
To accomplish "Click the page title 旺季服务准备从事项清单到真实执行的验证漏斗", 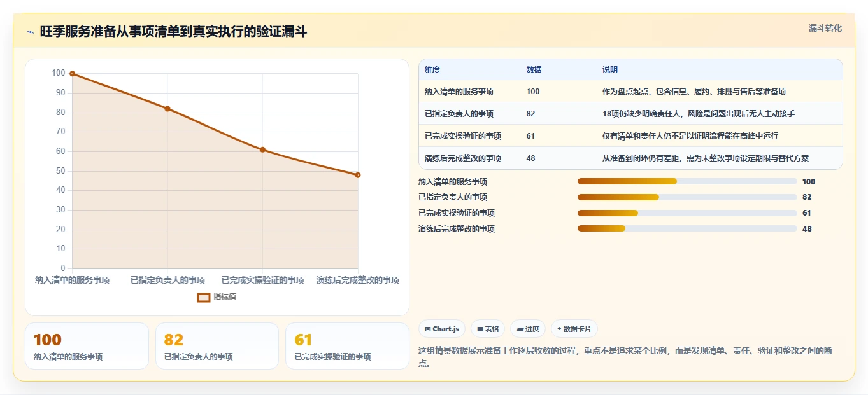I will pyautogui.click(x=173, y=32).
